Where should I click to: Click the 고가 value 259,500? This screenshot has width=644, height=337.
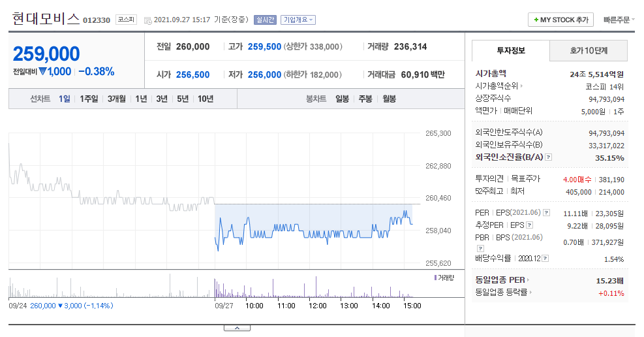click(264, 47)
